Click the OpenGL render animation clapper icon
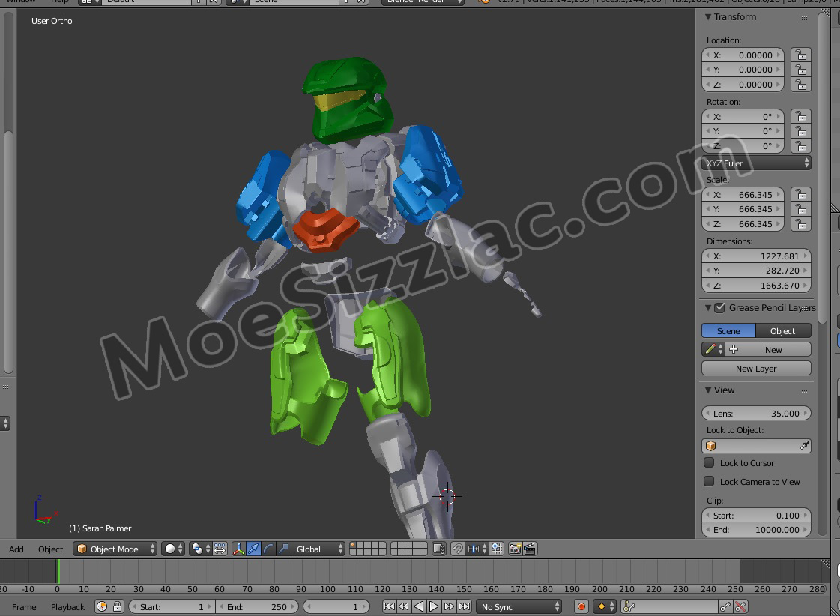The image size is (840, 616). tap(529, 549)
